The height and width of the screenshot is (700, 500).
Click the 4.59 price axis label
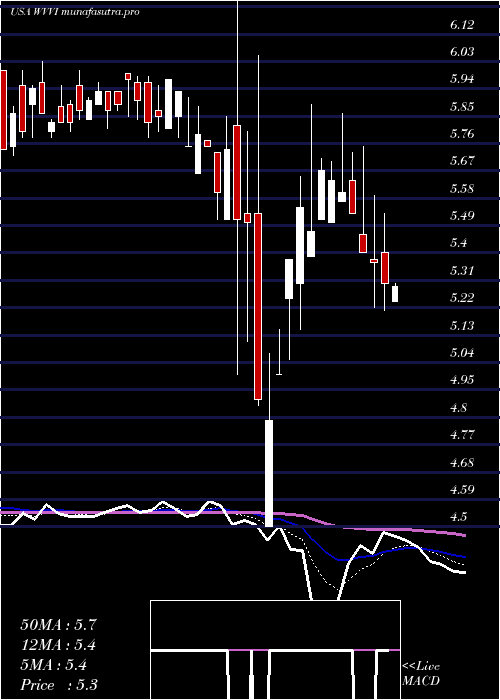tap(462, 490)
